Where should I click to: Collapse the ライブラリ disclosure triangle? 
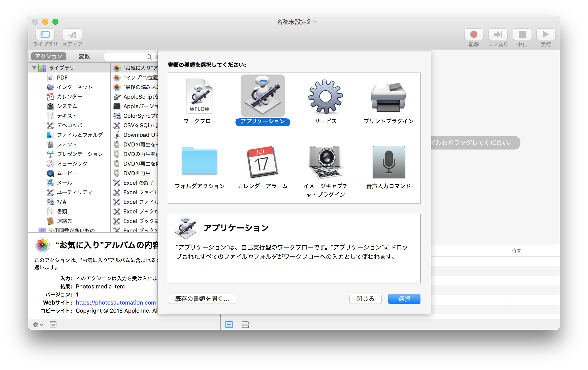34,68
